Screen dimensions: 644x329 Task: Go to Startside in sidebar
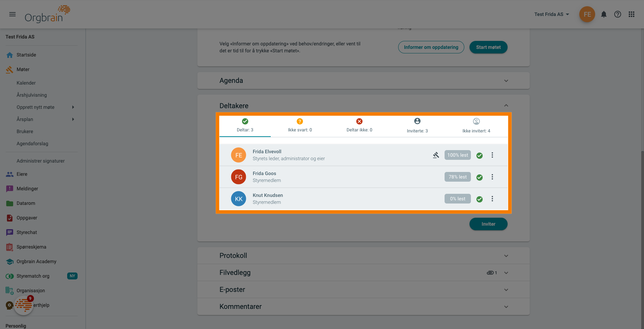(26, 55)
